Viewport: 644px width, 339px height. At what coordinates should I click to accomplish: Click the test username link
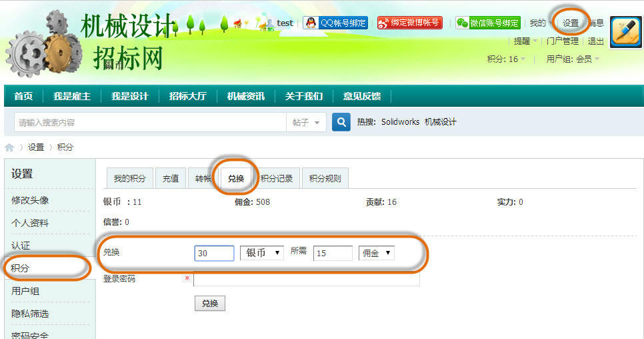[285, 23]
